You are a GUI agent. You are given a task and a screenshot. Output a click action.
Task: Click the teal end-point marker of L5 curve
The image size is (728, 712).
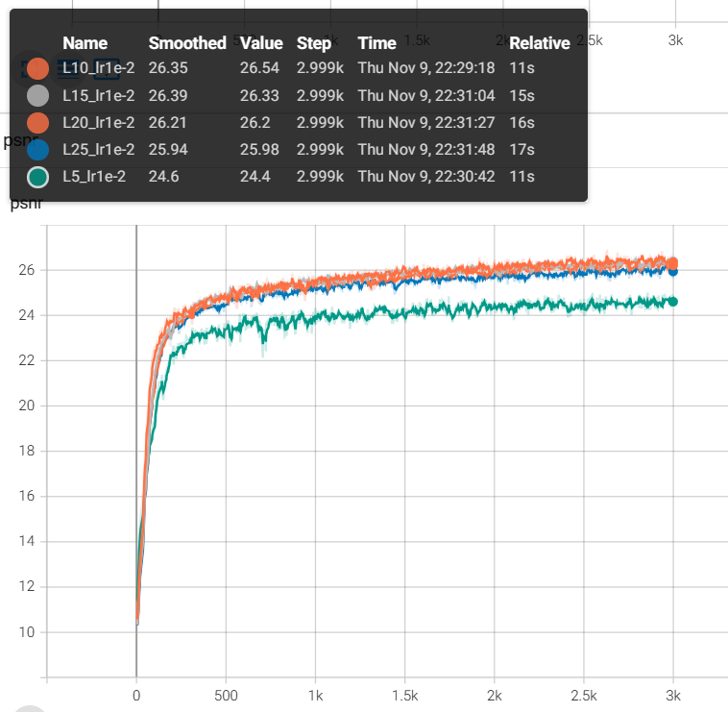[x=673, y=302]
